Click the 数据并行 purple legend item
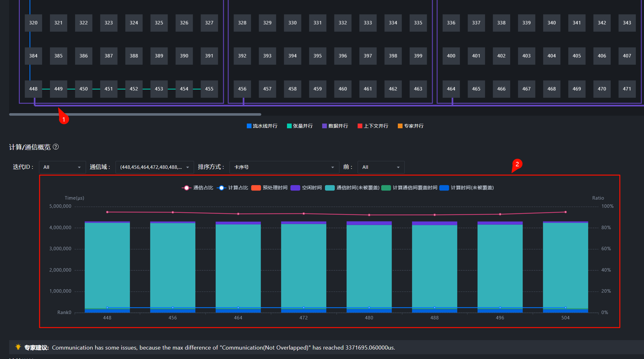Screen dimensions: 644x359 coord(335,126)
